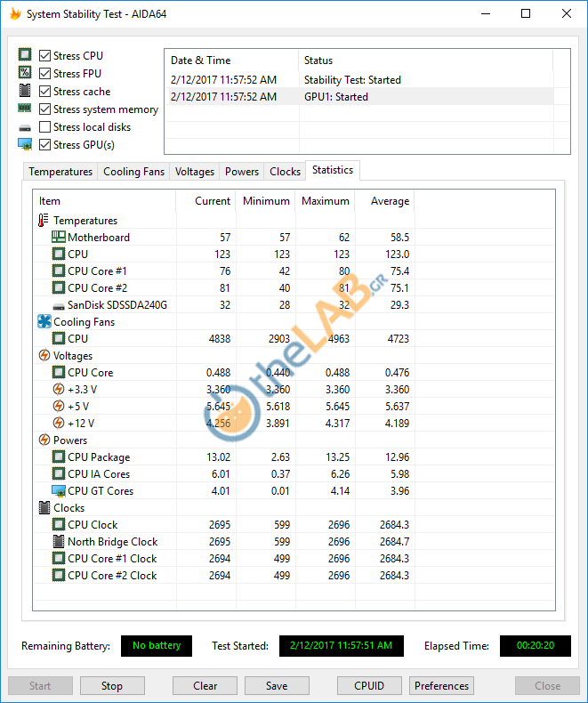The image size is (588, 703).
Task: Click the Clear button
Action: pyautogui.click(x=205, y=686)
